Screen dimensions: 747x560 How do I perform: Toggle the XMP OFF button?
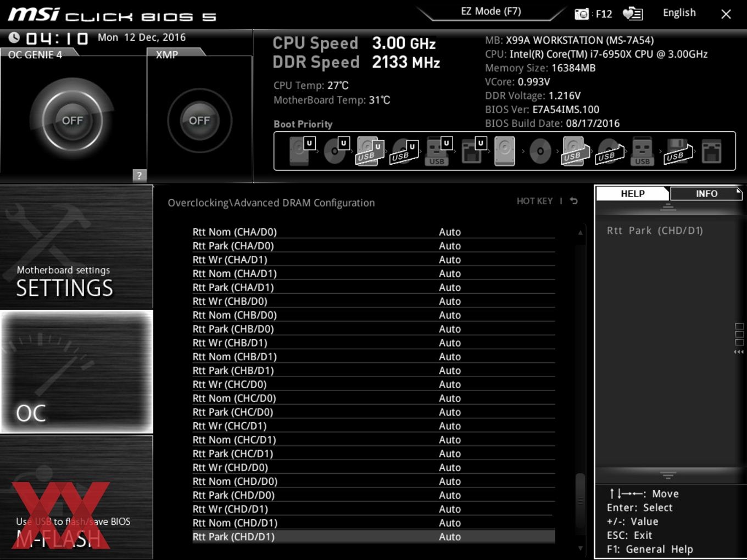(x=199, y=120)
